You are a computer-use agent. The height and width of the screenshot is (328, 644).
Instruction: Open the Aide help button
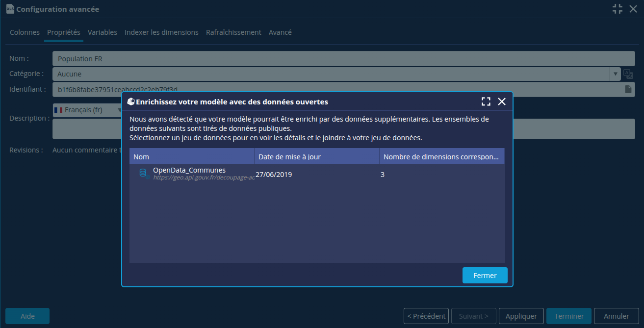tap(27, 316)
